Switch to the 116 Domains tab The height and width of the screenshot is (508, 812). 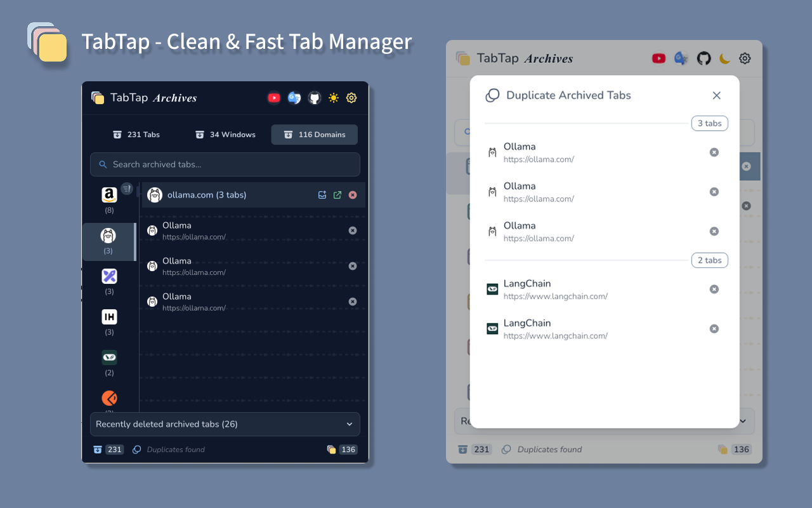pyautogui.click(x=314, y=135)
